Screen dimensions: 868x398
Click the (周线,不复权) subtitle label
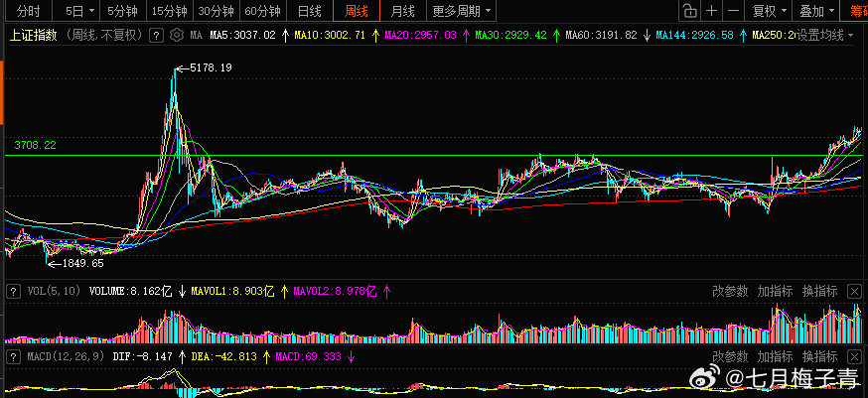pos(103,36)
